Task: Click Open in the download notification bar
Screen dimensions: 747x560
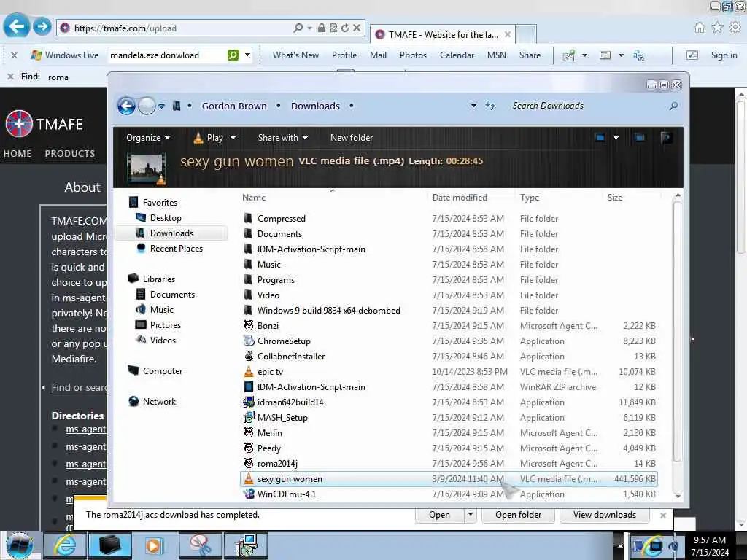Action: coord(439,515)
